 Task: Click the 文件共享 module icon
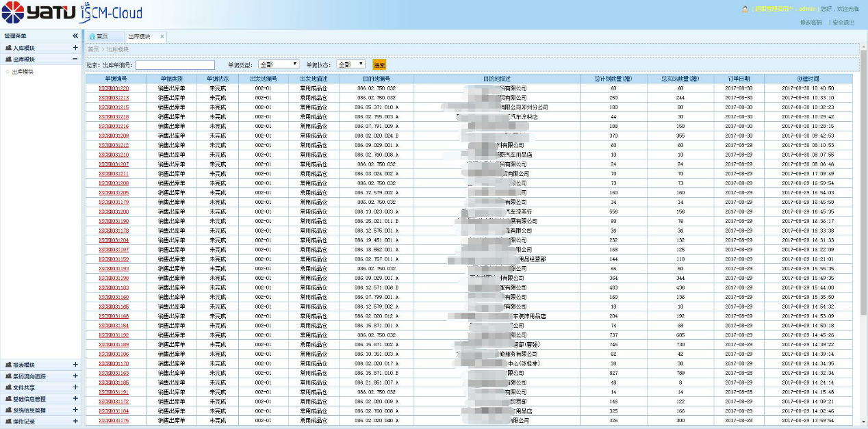point(8,387)
